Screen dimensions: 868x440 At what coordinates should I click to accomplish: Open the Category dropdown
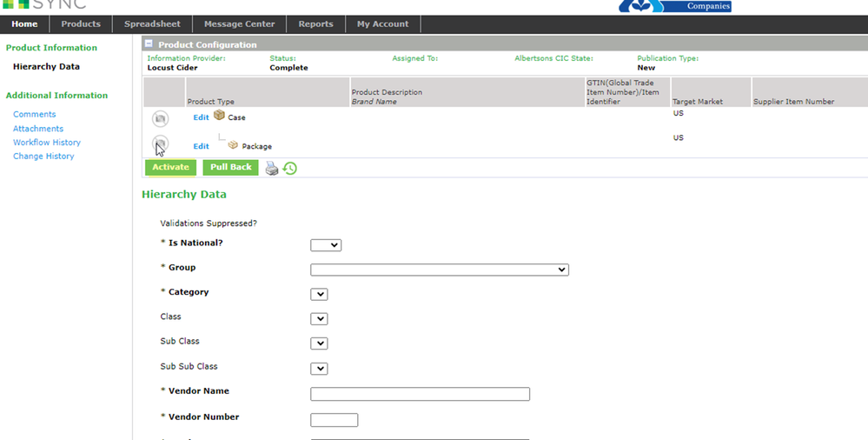pos(319,294)
